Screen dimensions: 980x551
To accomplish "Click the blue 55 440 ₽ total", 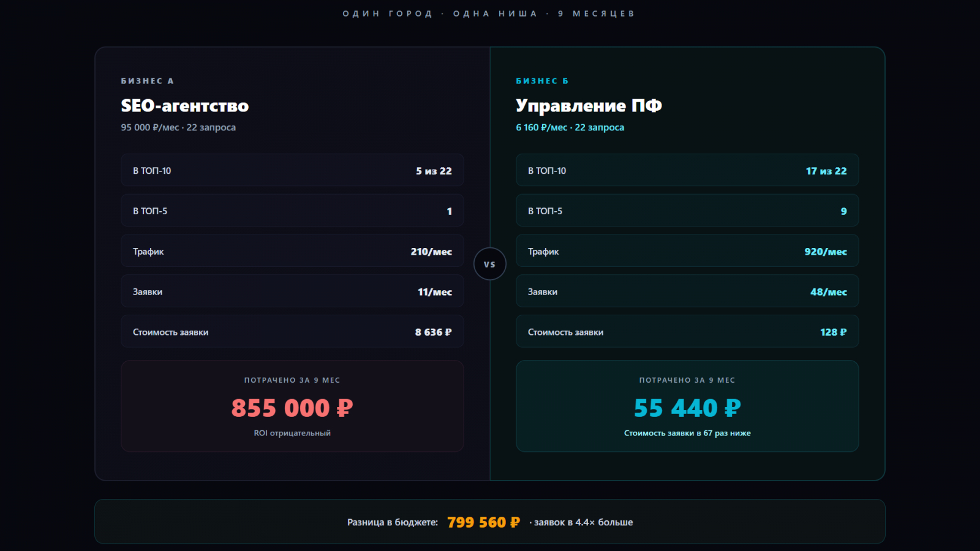I will [687, 408].
